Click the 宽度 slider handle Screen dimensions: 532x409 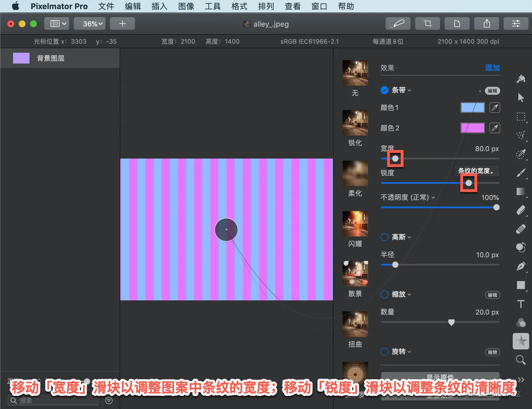[x=395, y=159]
